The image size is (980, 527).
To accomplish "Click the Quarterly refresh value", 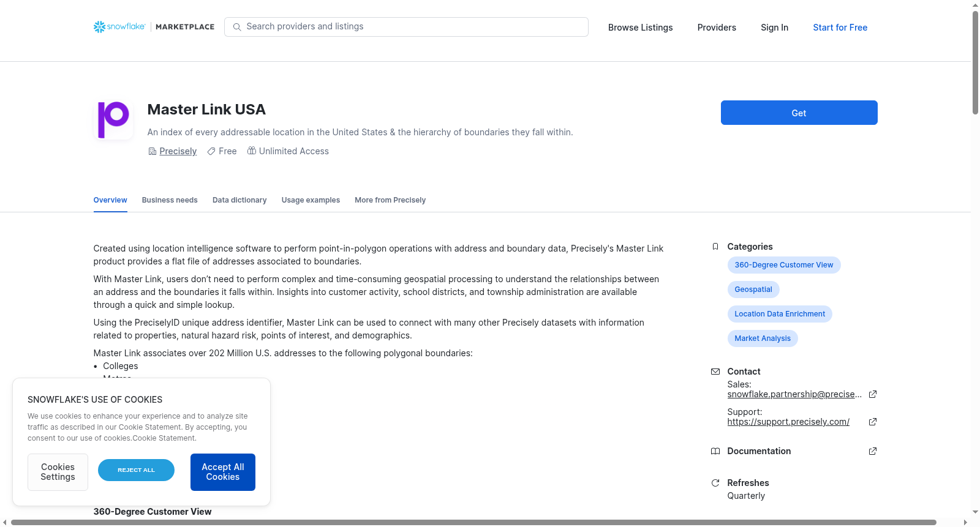I will coord(746,496).
